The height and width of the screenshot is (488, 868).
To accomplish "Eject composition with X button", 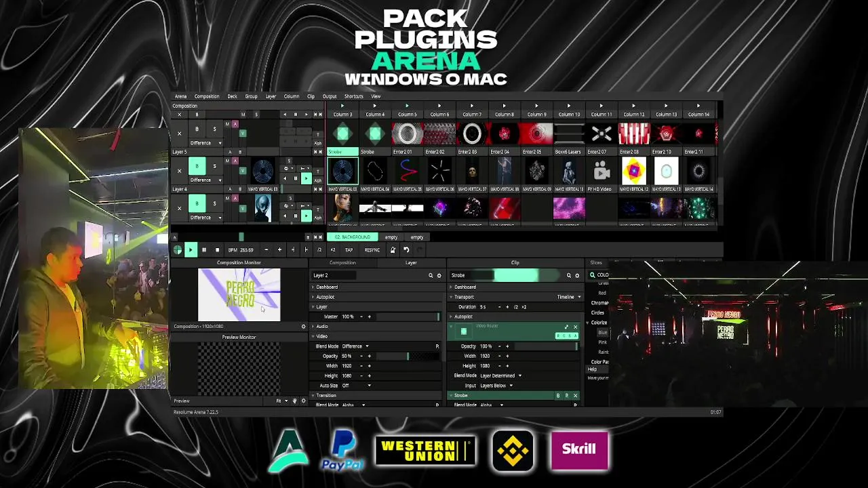I will click(179, 115).
